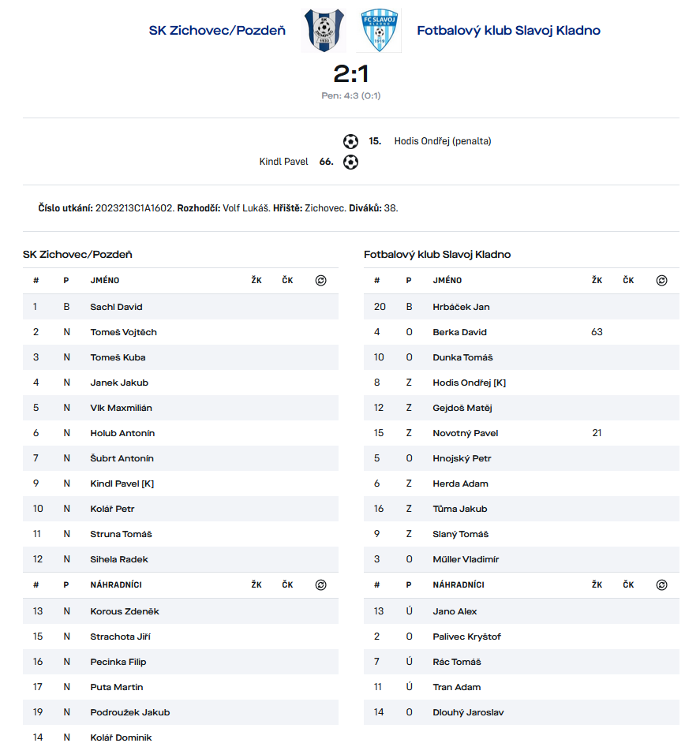This screenshot has height=743, width=700.
Task: Select goalscorer Hodis Ondřej (penalta)
Action: pyautogui.click(x=442, y=142)
